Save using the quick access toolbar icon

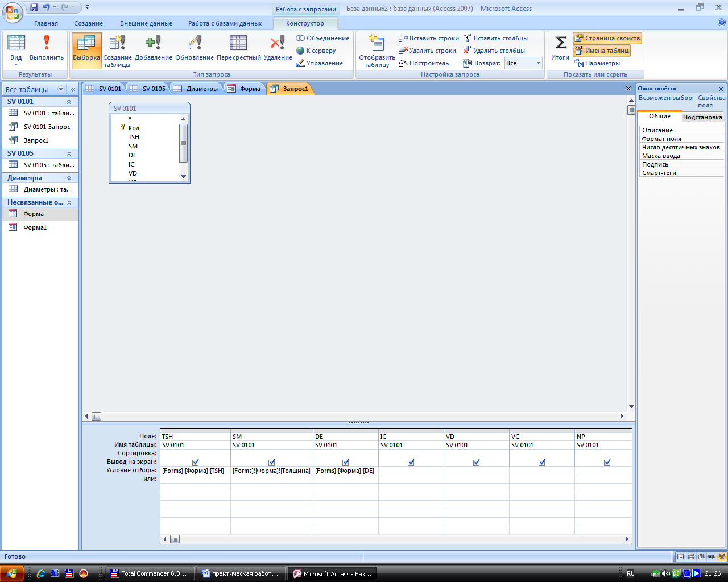tap(34, 7)
